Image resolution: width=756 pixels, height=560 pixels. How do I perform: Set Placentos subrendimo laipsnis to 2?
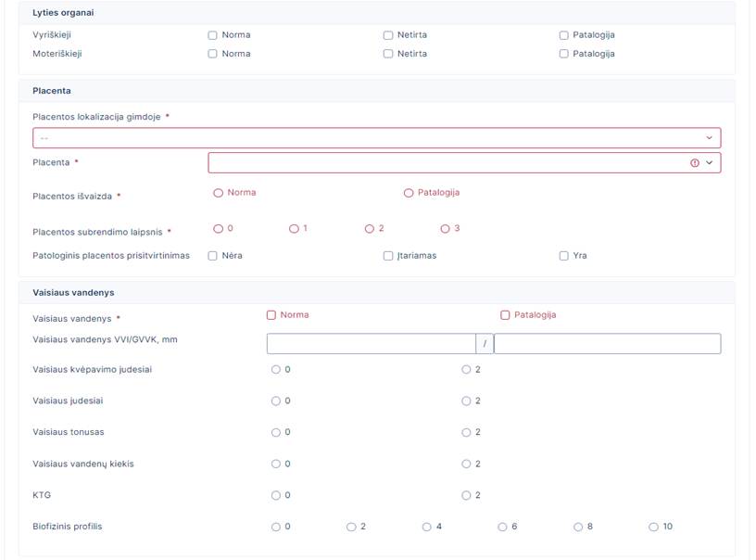369,228
